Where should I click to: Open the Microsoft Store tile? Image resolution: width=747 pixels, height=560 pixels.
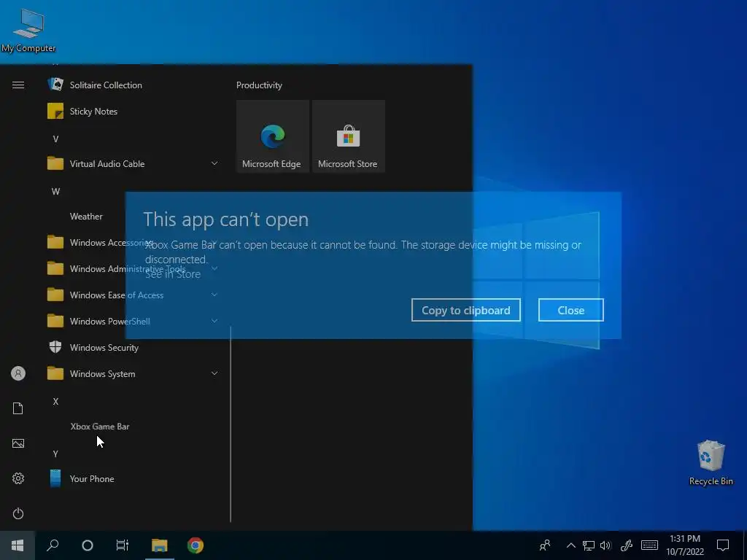pos(348,136)
